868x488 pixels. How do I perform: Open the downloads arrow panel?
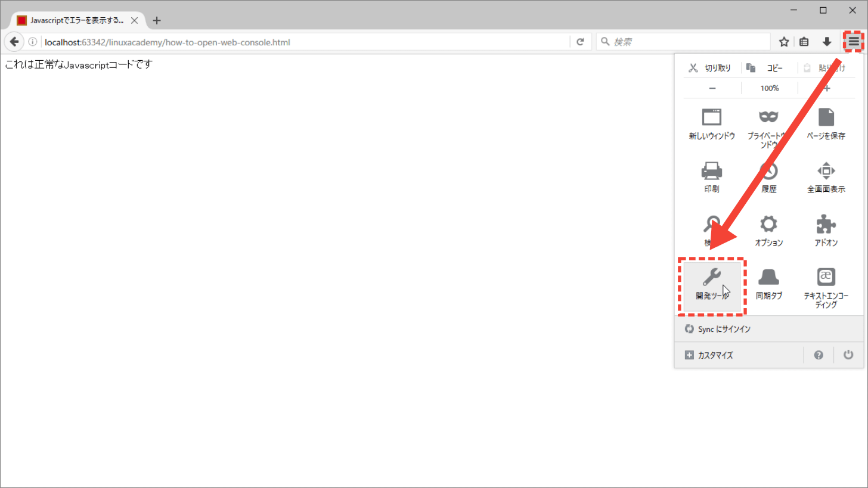pos(827,42)
